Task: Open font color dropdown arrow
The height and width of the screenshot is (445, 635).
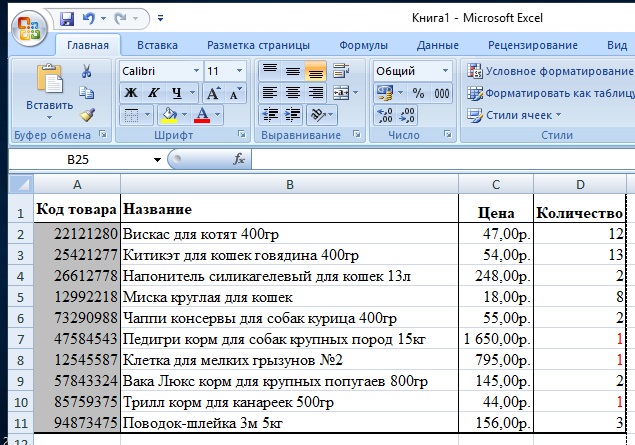Action: coord(217,115)
